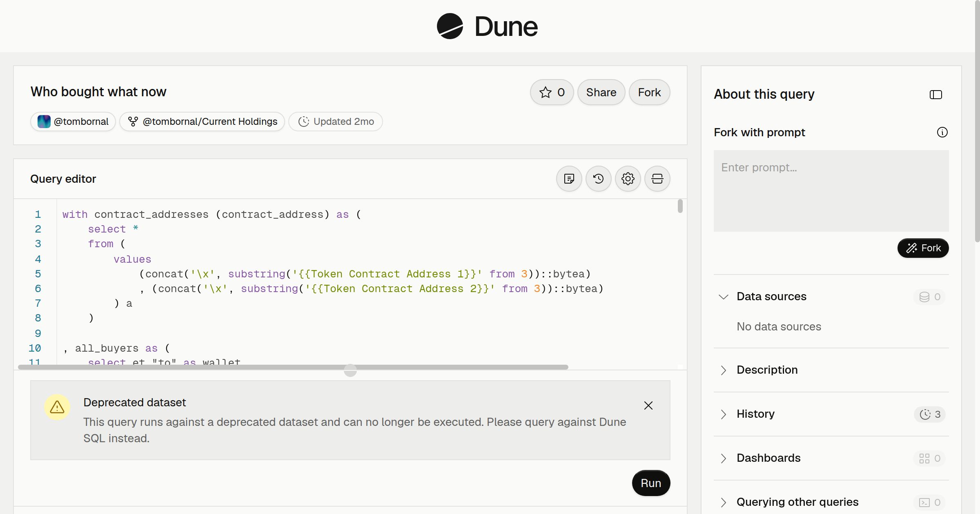This screenshot has height=514, width=980.
Task: Click the editor horizontal scrollbar
Action: tap(293, 367)
